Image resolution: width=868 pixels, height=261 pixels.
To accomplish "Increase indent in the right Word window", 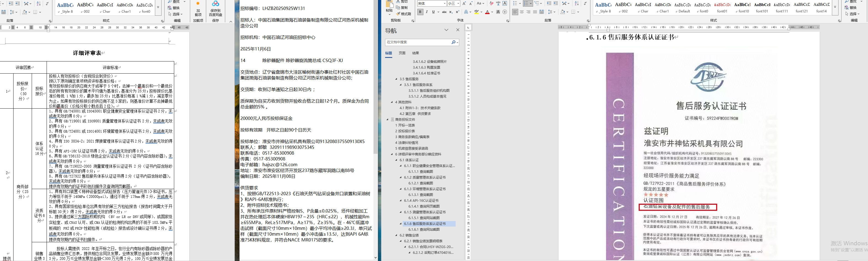I will [x=556, y=3].
